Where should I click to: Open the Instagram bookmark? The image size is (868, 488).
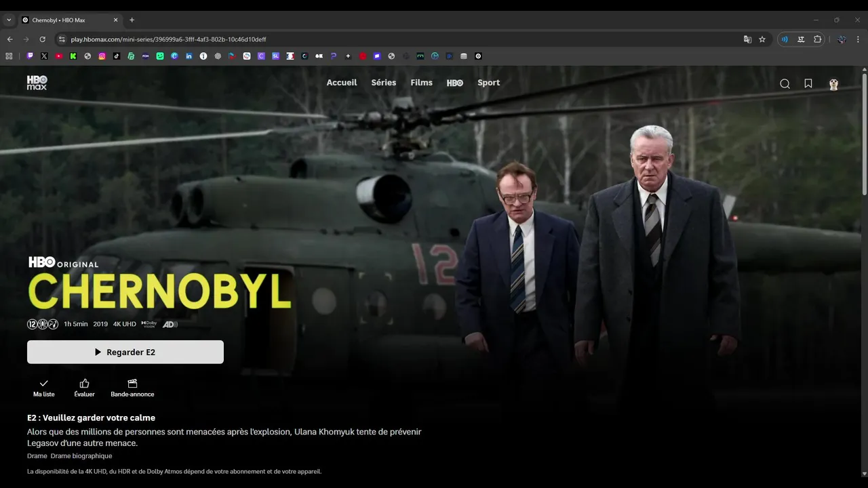[102, 56]
